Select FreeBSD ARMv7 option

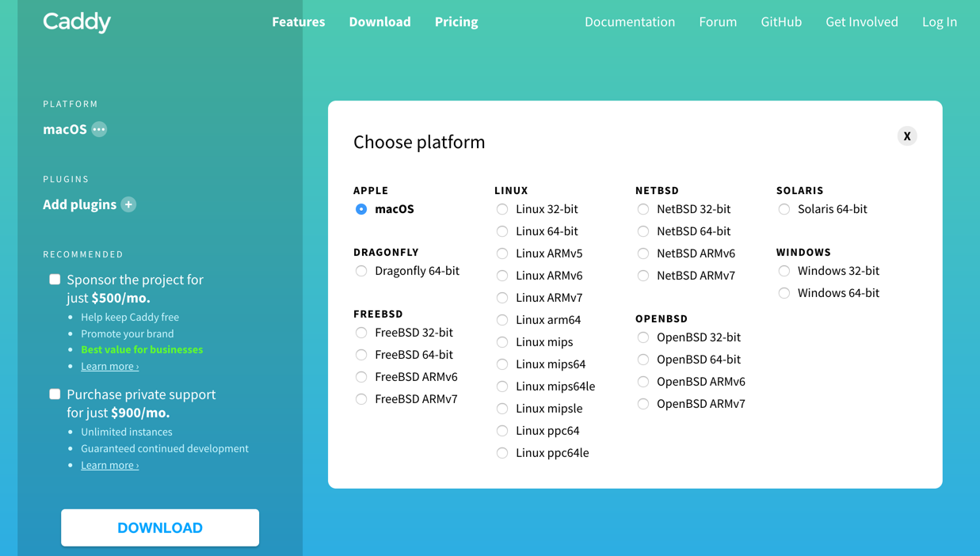[361, 399]
